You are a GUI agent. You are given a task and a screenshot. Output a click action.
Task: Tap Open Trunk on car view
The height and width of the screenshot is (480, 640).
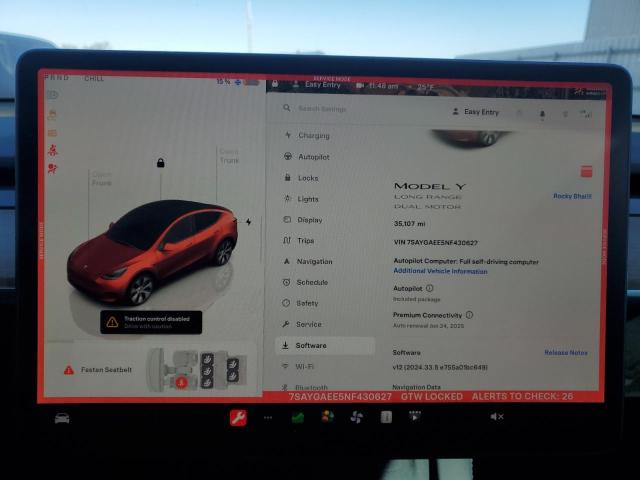tap(229, 156)
